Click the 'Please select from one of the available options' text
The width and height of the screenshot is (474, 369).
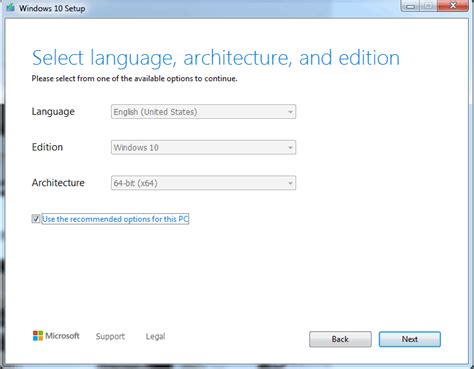(x=134, y=79)
